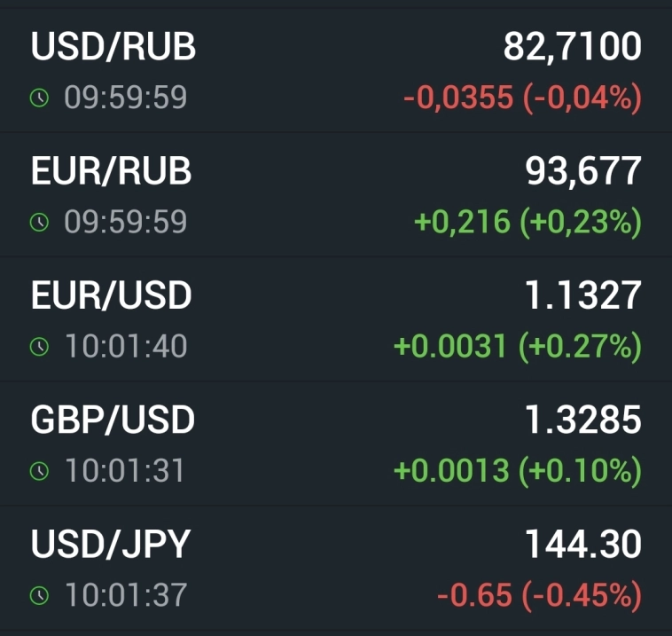
Task: Click the 10:01:31 update timestamp
Action: pyautogui.click(x=125, y=470)
